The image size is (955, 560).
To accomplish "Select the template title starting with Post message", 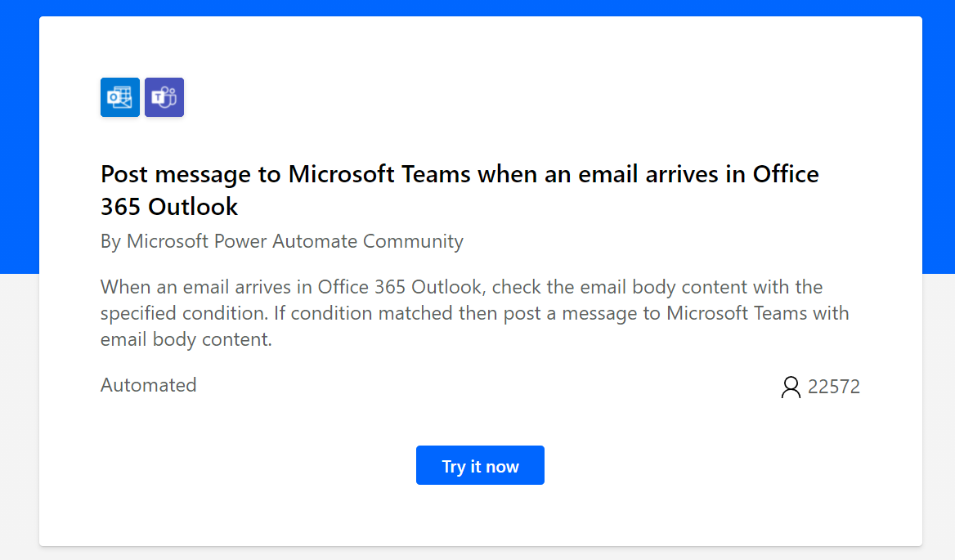I will (x=460, y=190).
